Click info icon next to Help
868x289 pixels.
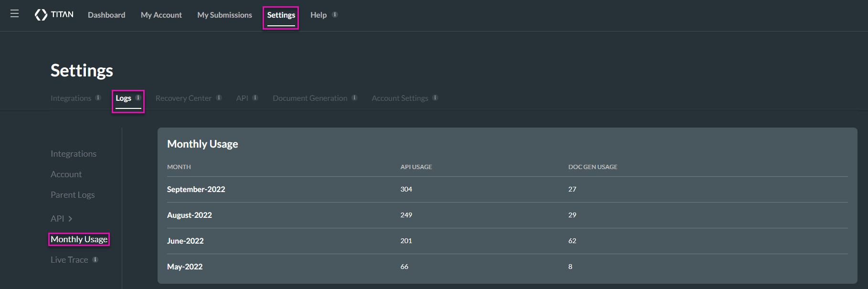335,15
